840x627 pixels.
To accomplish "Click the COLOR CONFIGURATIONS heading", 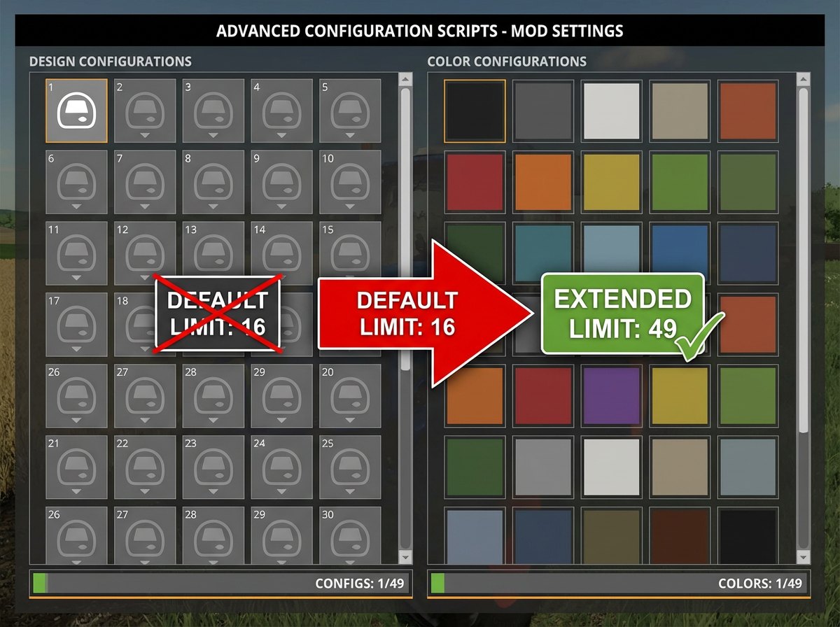I will (x=507, y=62).
